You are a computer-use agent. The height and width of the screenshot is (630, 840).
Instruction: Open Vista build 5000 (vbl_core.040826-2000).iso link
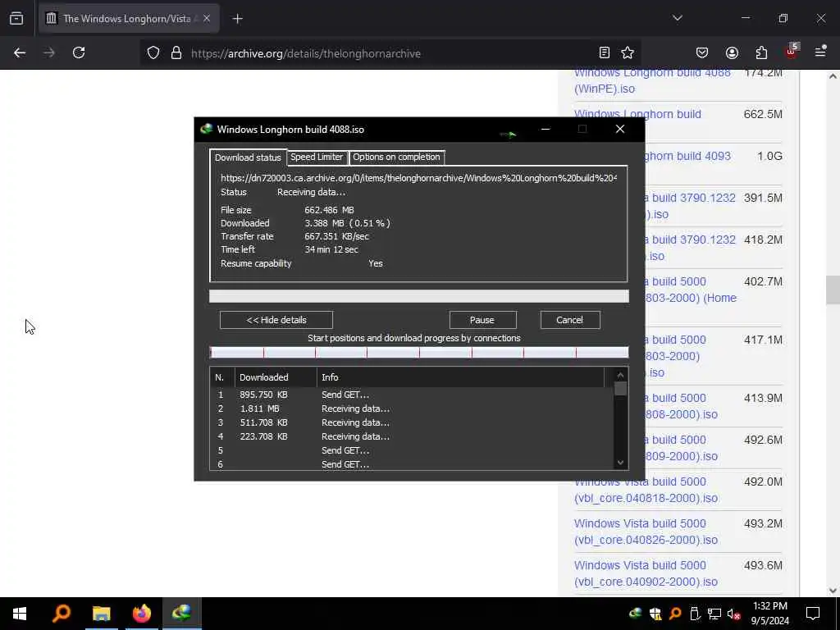click(x=646, y=532)
